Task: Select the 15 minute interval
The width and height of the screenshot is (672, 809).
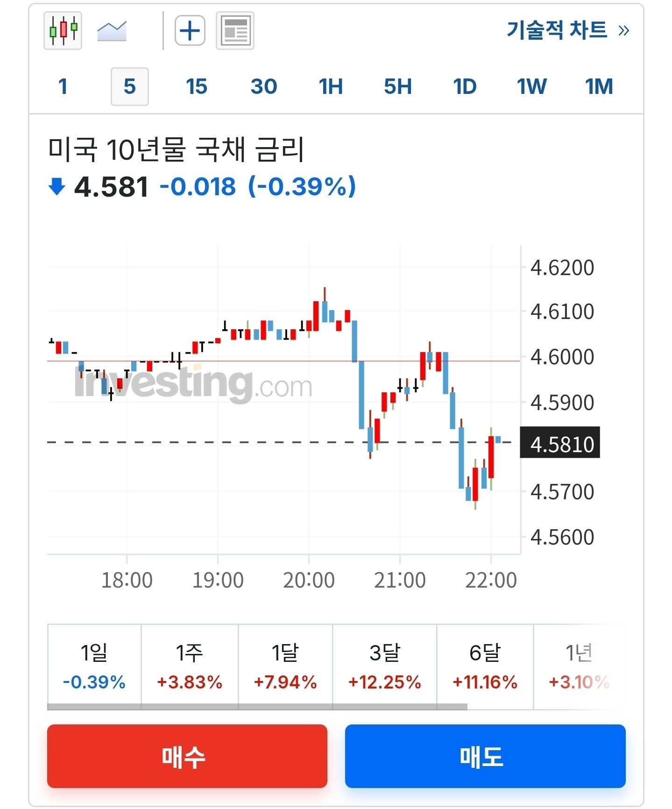Action: click(x=197, y=86)
